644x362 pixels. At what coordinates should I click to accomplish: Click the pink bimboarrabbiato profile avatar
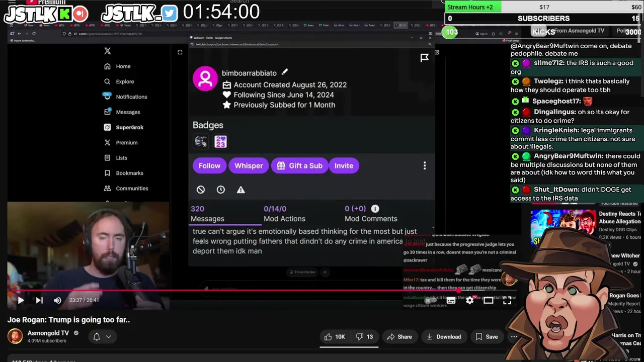click(205, 79)
